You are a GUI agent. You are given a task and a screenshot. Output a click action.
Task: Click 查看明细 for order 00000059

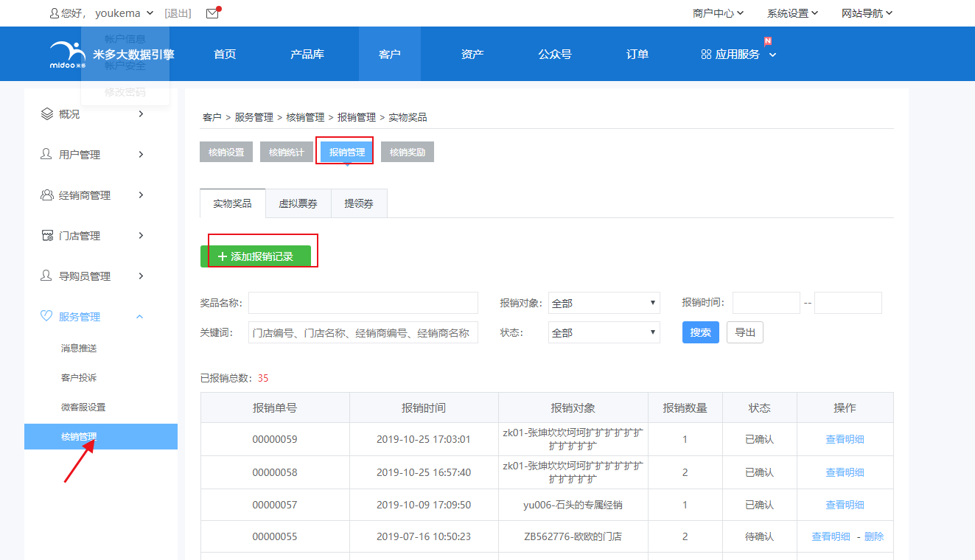pyautogui.click(x=845, y=439)
